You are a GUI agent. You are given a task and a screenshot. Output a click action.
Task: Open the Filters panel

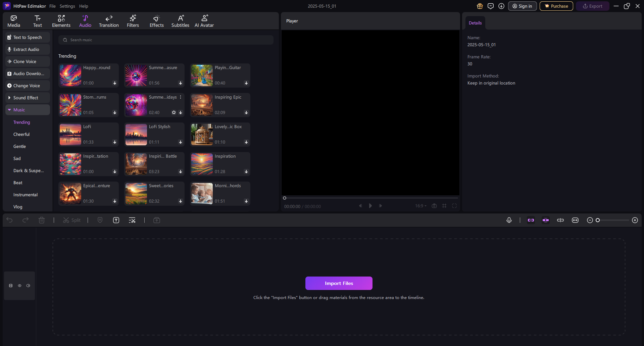coord(133,21)
